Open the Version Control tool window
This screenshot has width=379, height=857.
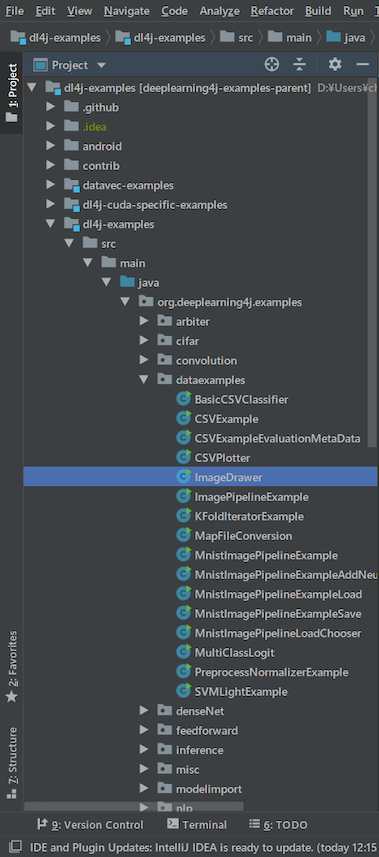click(90, 824)
